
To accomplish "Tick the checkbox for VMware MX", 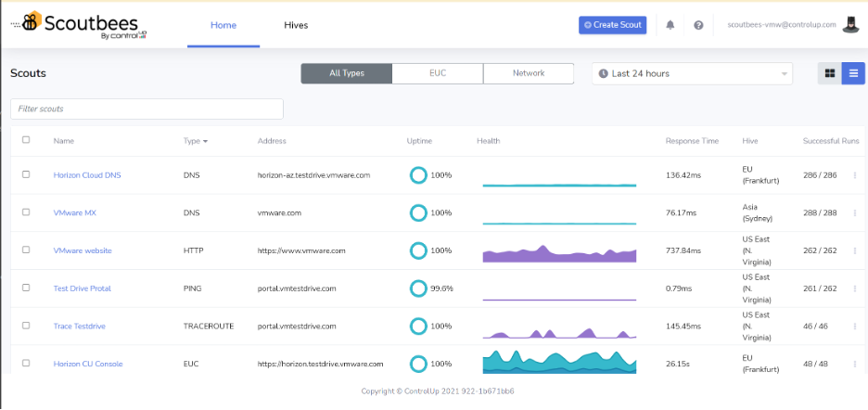I will click(x=26, y=212).
